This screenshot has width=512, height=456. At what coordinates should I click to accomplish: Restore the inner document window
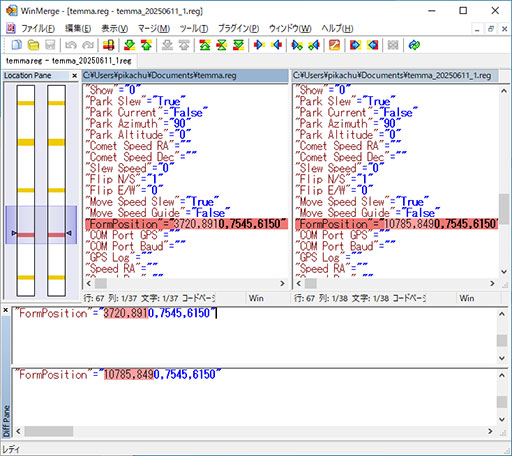491,29
